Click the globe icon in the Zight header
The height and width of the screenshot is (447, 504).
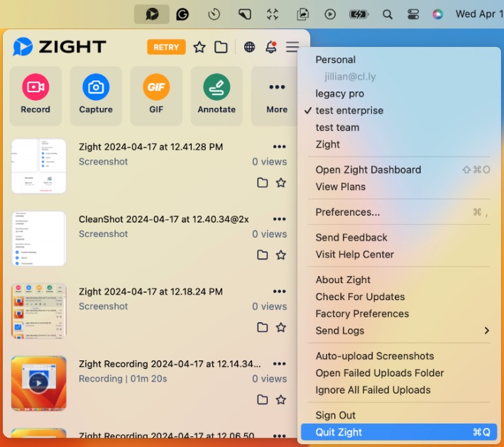tap(249, 48)
